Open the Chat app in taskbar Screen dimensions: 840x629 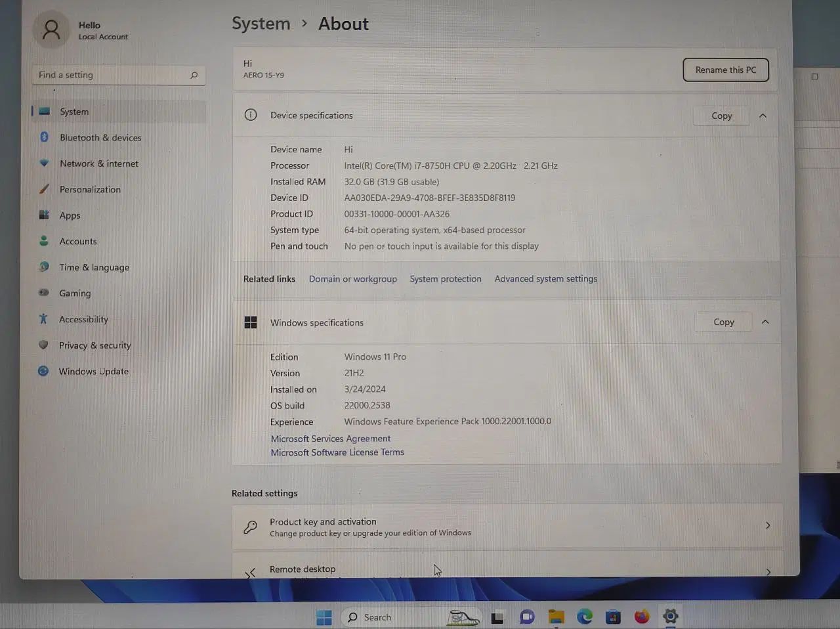coord(526,617)
